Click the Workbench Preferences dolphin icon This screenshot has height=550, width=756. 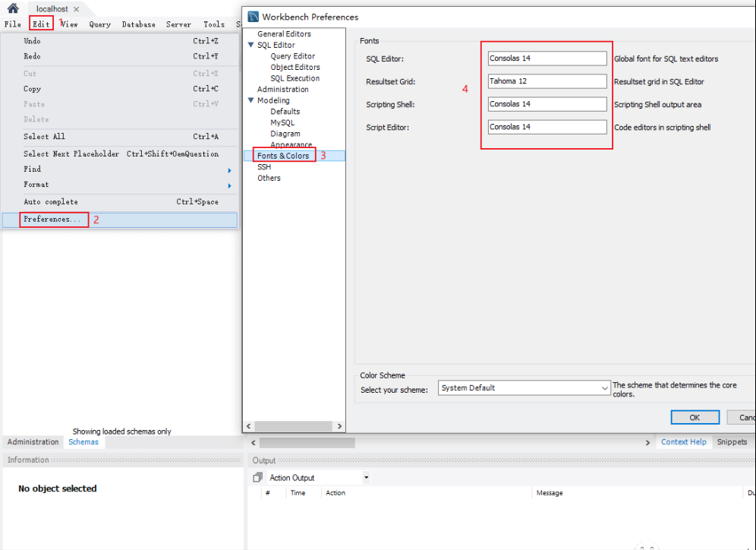(253, 17)
